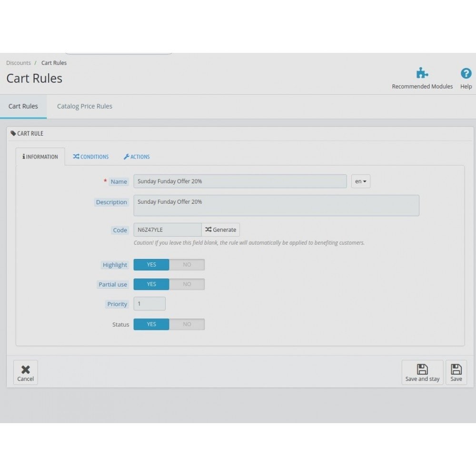
Task: Switch to Catalog Price Rules tab
Action: click(x=84, y=106)
